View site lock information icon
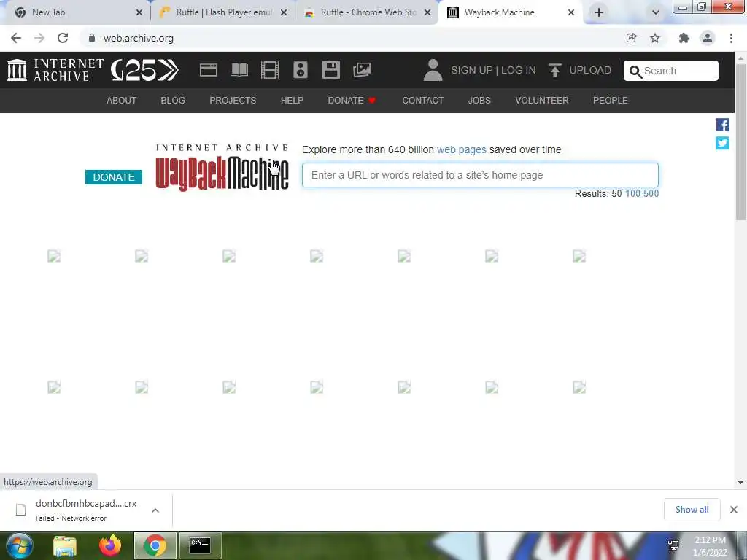Image resolution: width=747 pixels, height=560 pixels. click(x=92, y=38)
